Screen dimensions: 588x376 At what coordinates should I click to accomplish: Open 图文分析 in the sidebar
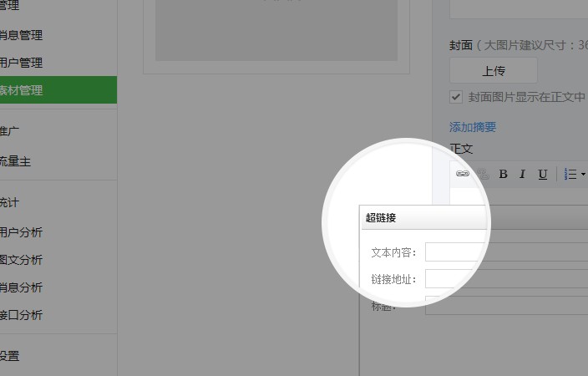21,260
